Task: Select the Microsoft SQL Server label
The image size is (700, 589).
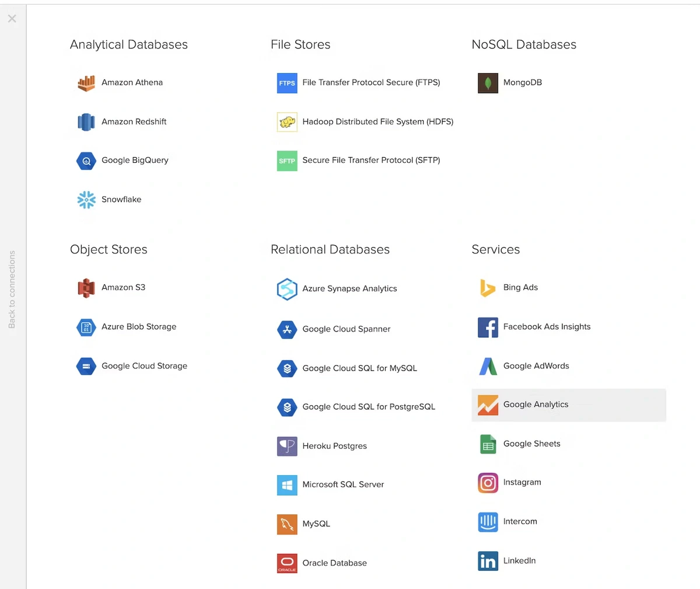Action: [x=343, y=485]
